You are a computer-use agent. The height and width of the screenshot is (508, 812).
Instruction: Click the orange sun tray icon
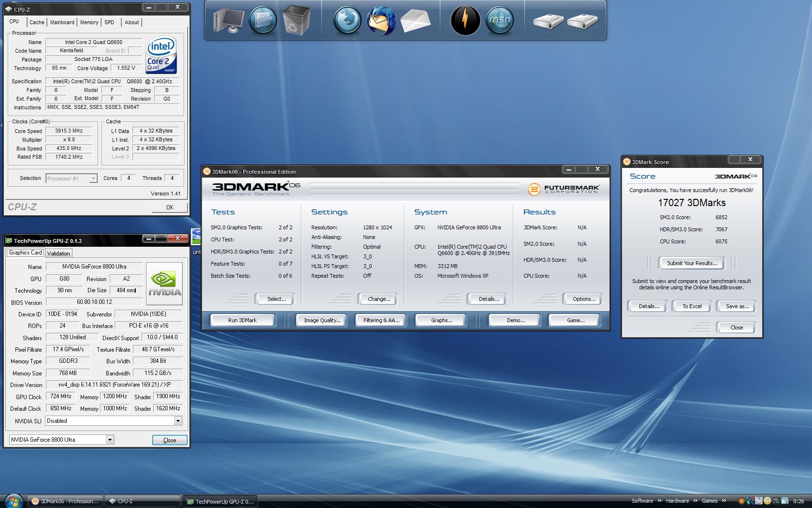(x=741, y=501)
